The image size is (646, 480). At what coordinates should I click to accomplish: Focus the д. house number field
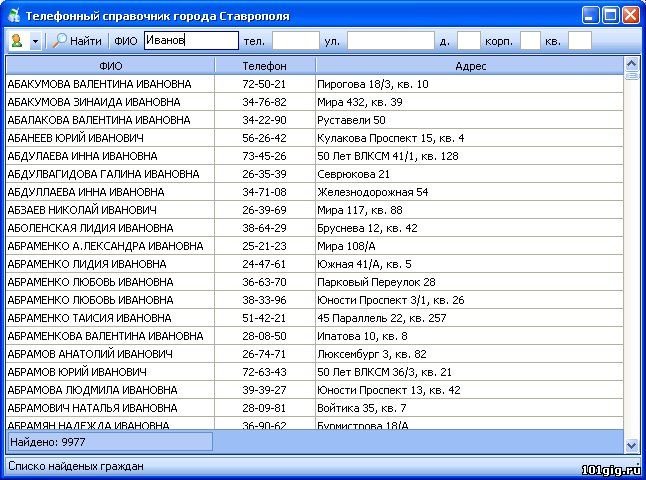coord(469,41)
